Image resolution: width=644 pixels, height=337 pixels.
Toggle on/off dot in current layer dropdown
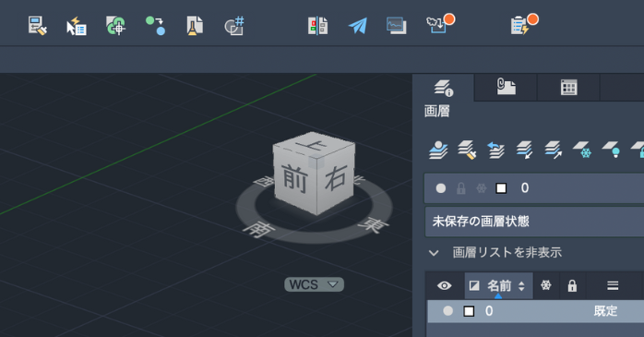441,188
